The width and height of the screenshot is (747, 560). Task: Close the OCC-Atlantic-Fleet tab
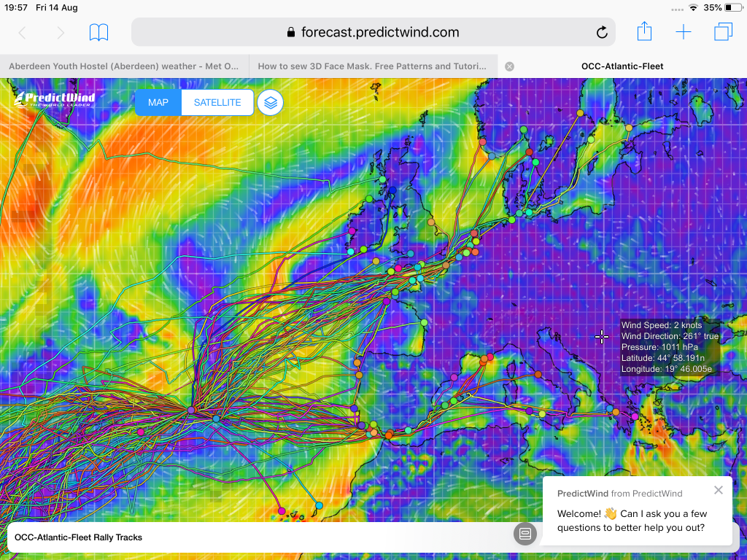click(509, 66)
